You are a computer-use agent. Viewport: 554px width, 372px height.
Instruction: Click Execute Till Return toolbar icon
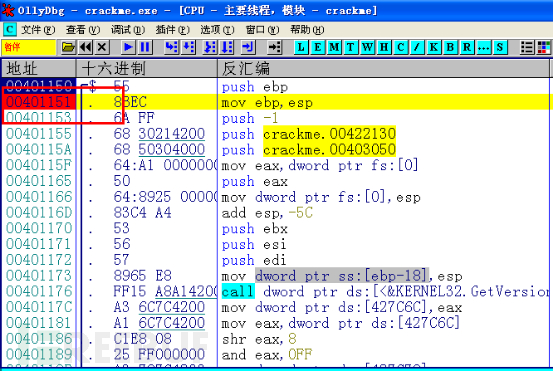tap(248, 47)
